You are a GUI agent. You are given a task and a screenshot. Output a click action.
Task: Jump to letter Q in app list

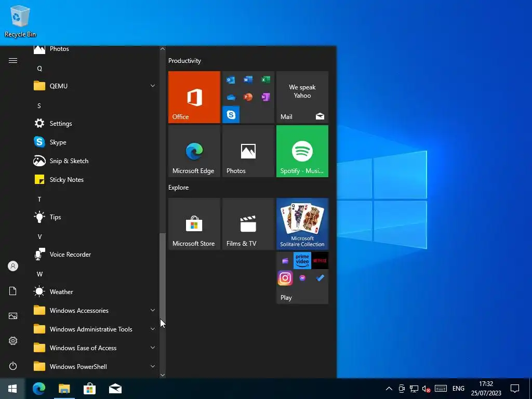[x=39, y=69]
